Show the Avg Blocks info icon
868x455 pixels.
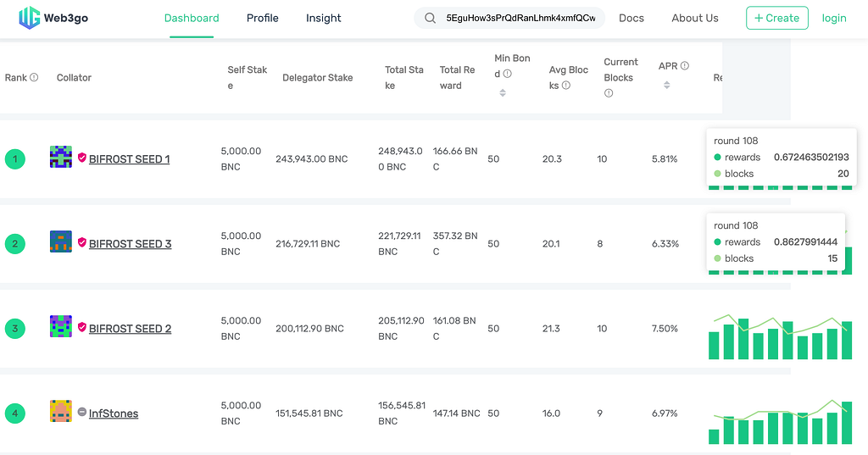[x=565, y=86]
